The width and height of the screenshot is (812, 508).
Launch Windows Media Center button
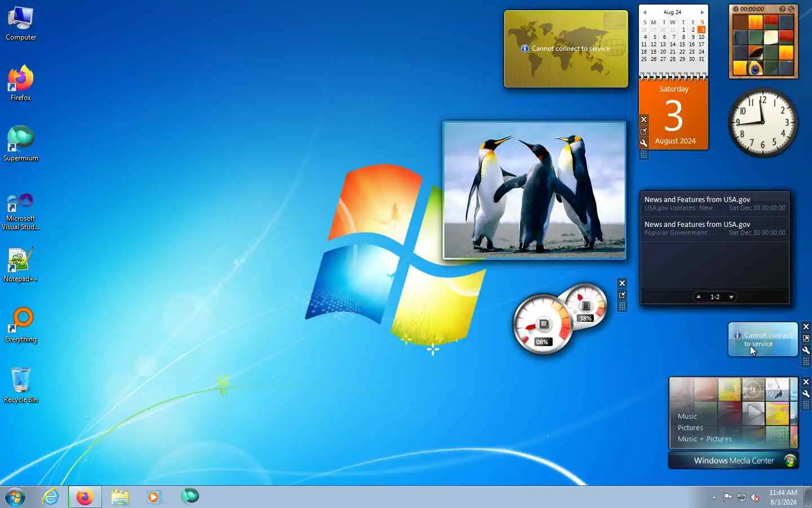(x=733, y=461)
